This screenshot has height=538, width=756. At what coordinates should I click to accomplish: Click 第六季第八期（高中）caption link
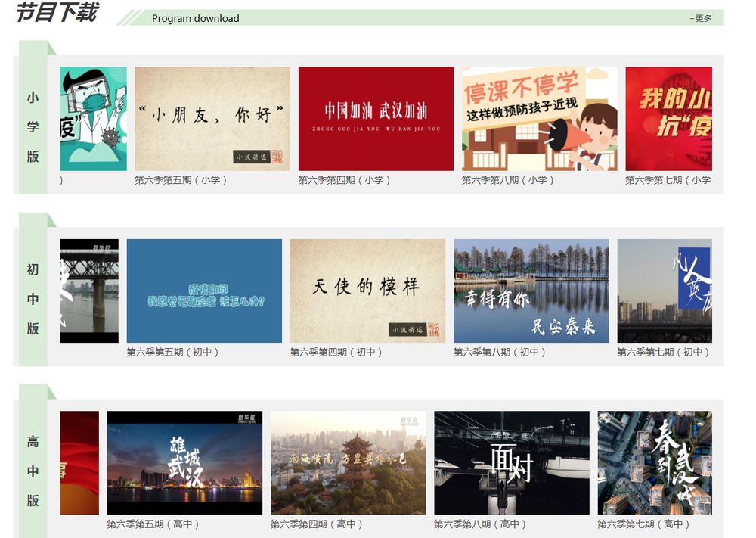point(480,524)
